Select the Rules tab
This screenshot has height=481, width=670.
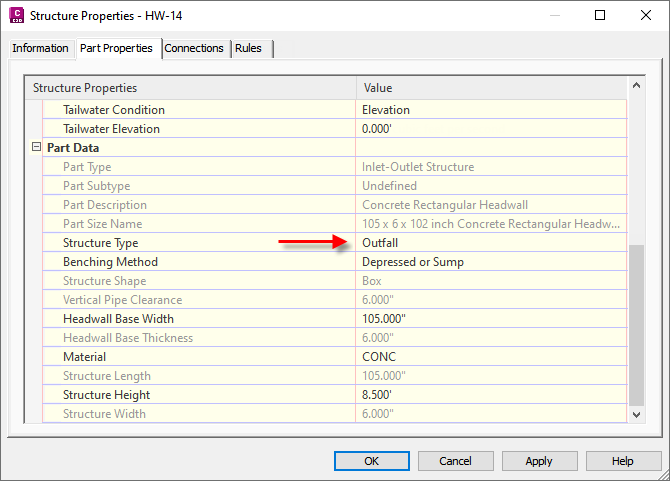(248, 48)
